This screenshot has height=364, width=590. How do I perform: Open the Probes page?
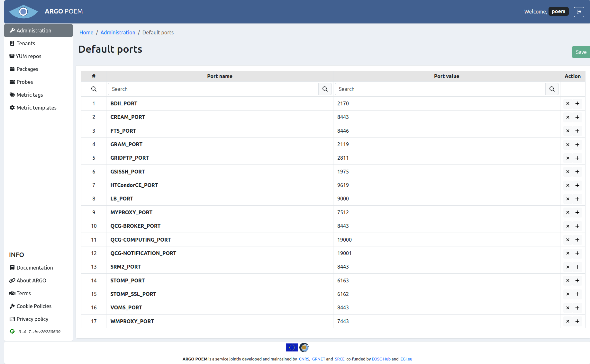pyautogui.click(x=24, y=82)
